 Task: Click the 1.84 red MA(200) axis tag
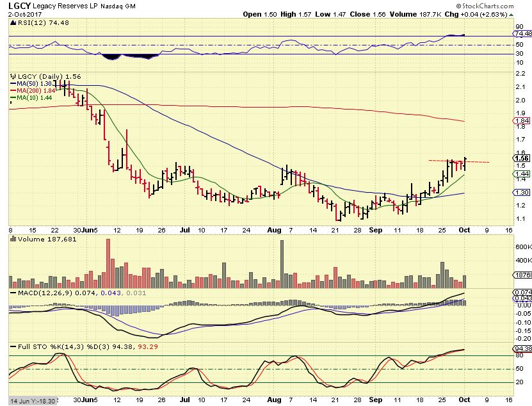tap(521, 121)
